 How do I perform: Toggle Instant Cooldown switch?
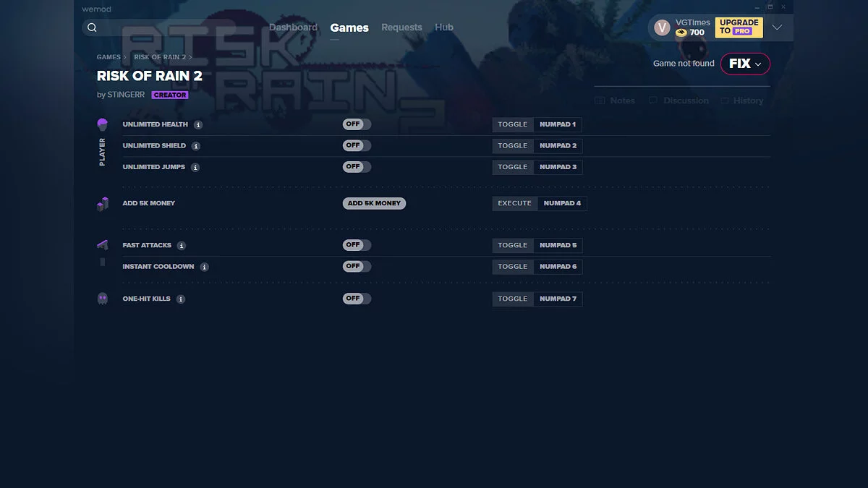[357, 266]
